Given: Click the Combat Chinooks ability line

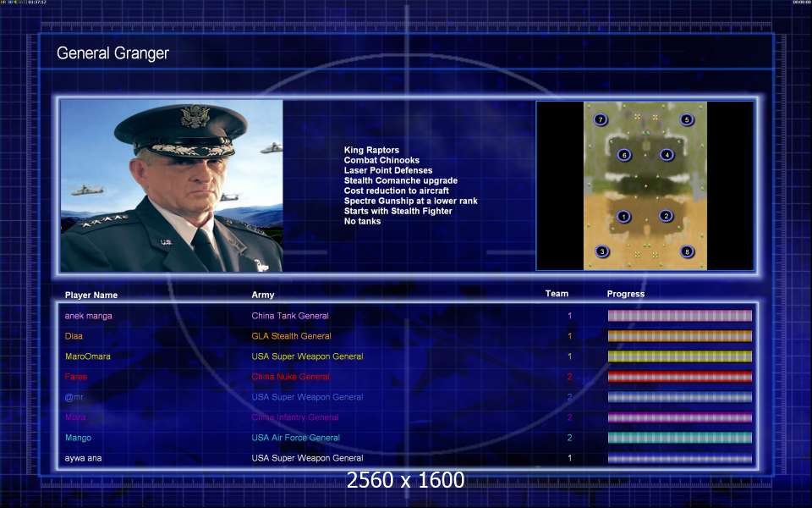Looking at the screenshot, I should [x=381, y=160].
